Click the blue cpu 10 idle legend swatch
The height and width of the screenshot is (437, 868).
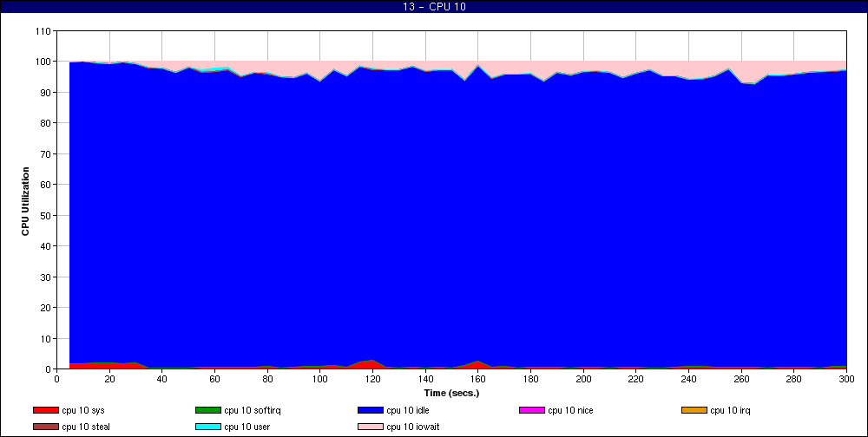click(371, 410)
